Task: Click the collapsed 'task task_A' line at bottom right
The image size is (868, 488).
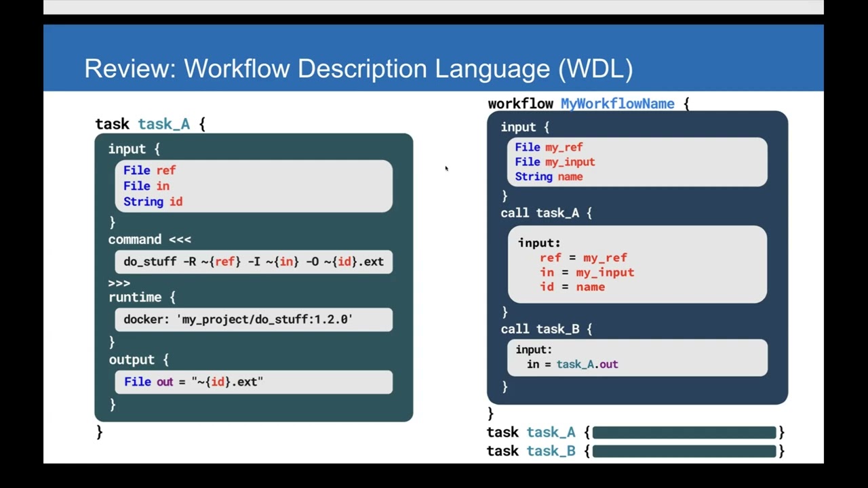Action: [x=635, y=432]
